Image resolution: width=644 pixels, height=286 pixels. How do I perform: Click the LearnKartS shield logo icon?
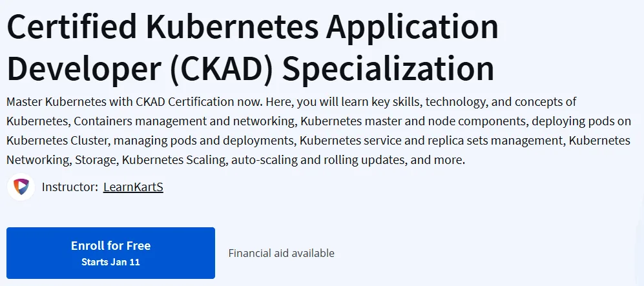click(21, 187)
